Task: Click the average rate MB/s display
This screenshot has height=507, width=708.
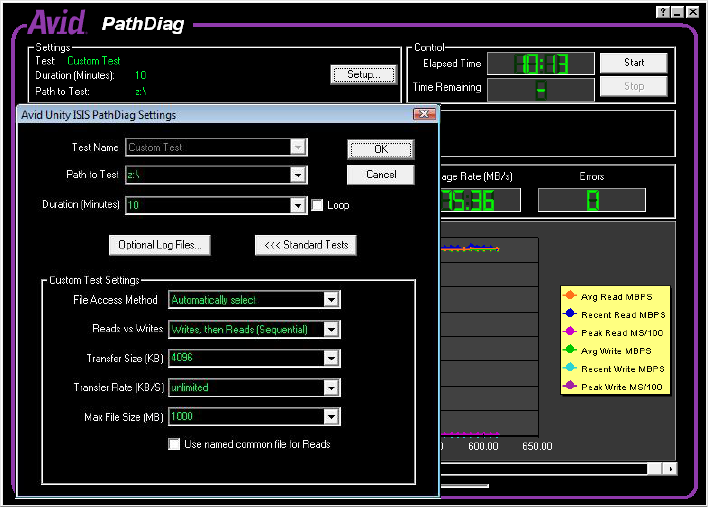Action: click(480, 200)
